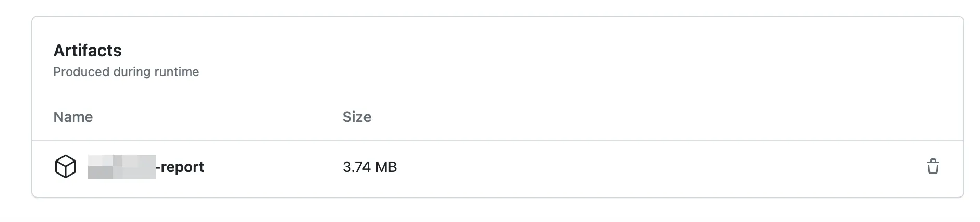Click the Size label above 3.74 MB
The width and height of the screenshot is (980, 222).
click(x=357, y=117)
